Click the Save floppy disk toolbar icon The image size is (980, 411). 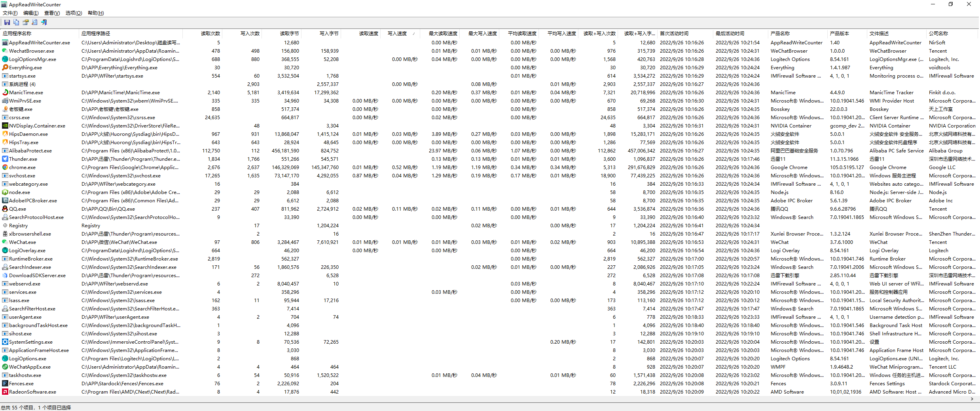(7, 23)
